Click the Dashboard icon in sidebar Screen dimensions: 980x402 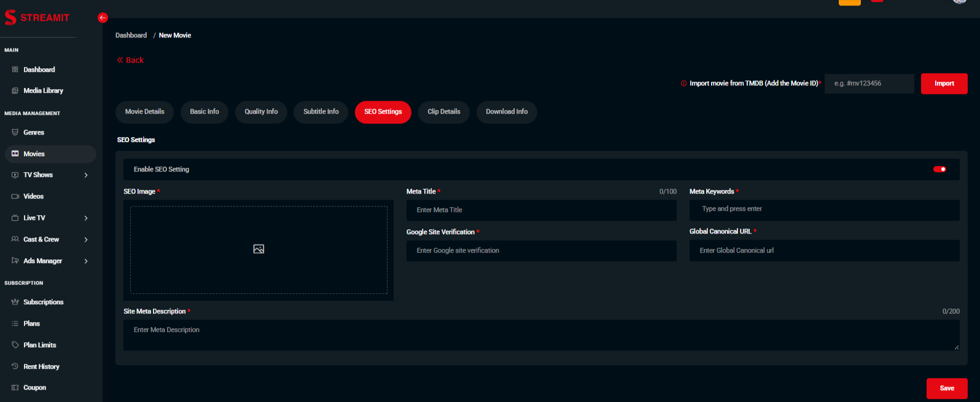coord(15,69)
